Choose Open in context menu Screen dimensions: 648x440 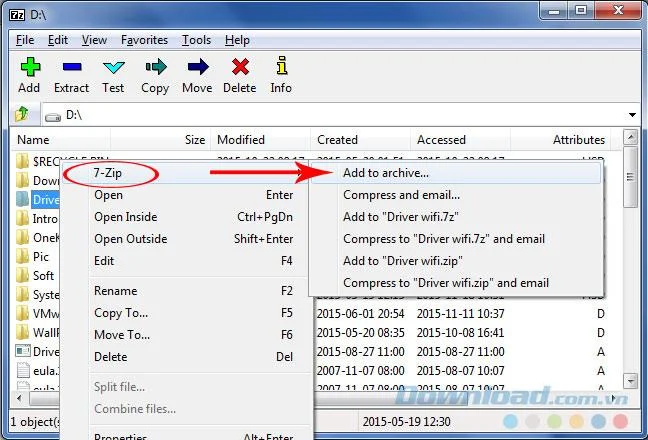pyautogui.click(x=185, y=195)
